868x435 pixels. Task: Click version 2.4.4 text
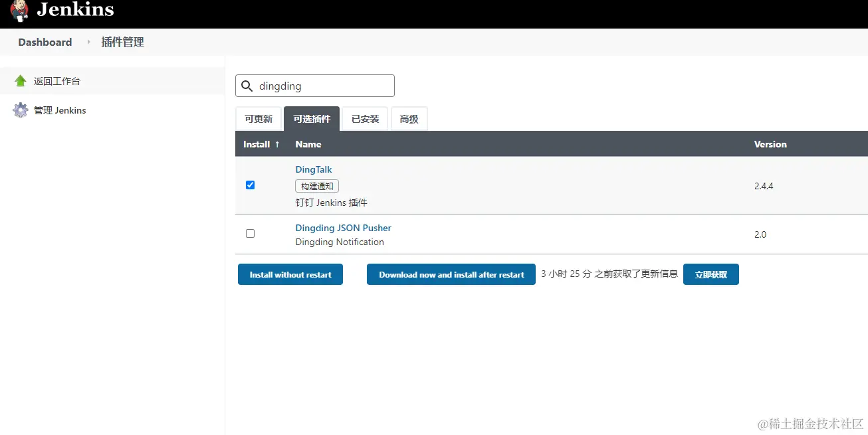pos(764,186)
